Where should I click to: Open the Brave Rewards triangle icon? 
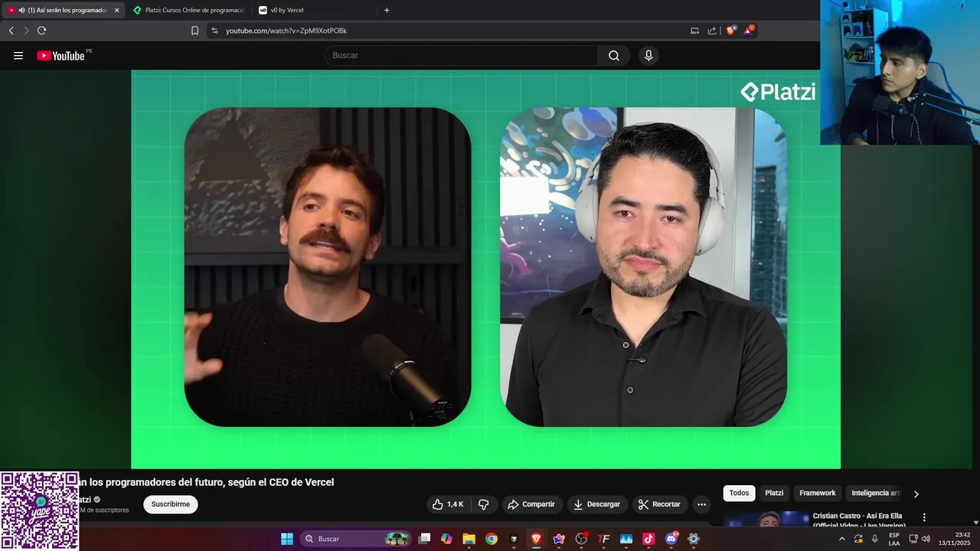(749, 31)
